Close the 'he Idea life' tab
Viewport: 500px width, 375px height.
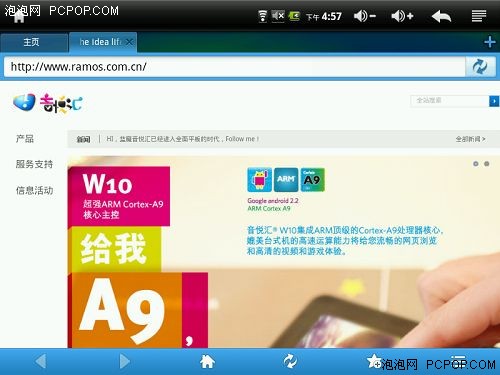[129, 42]
